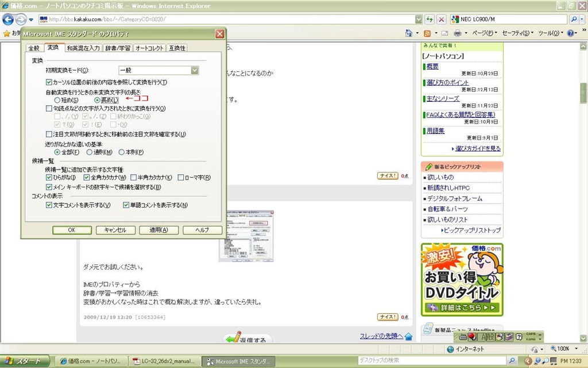This screenshot has height=368, width=588.
Task: Close the Microsoft IME properties dialog
Action: tap(220, 34)
